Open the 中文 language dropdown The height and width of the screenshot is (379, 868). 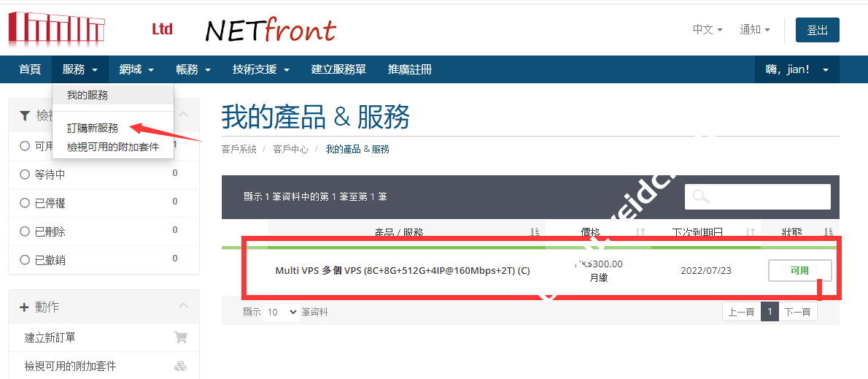tap(708, 30)
